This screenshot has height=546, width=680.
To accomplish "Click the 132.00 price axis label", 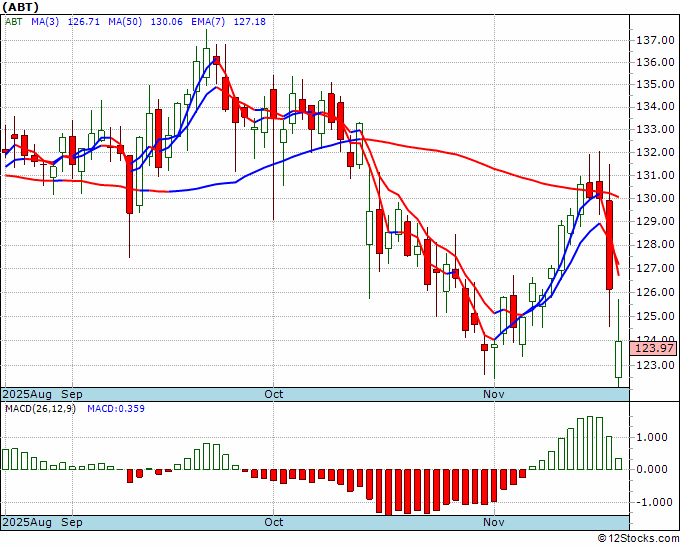I will (655, 152).
